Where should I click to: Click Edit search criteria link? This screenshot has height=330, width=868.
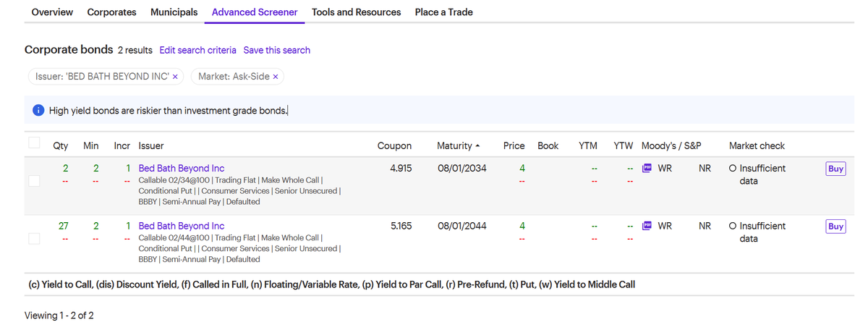pyautogui.click(x=197, y=50)
